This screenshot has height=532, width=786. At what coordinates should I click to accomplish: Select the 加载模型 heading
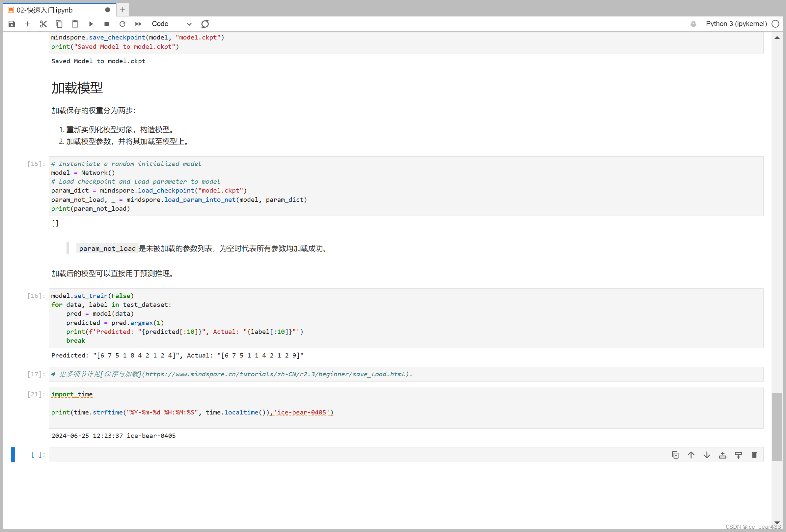(x=77, y=88)
